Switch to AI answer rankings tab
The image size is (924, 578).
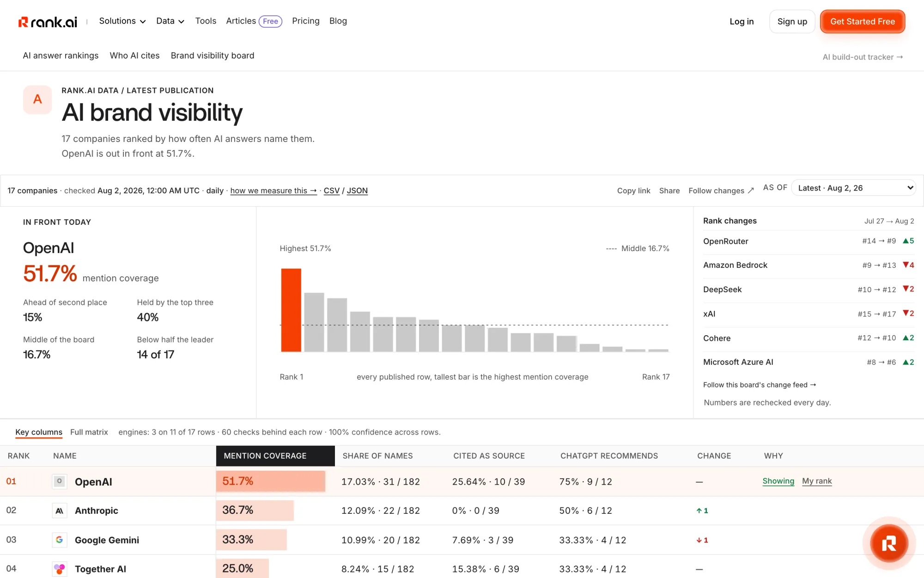point(61,55)
